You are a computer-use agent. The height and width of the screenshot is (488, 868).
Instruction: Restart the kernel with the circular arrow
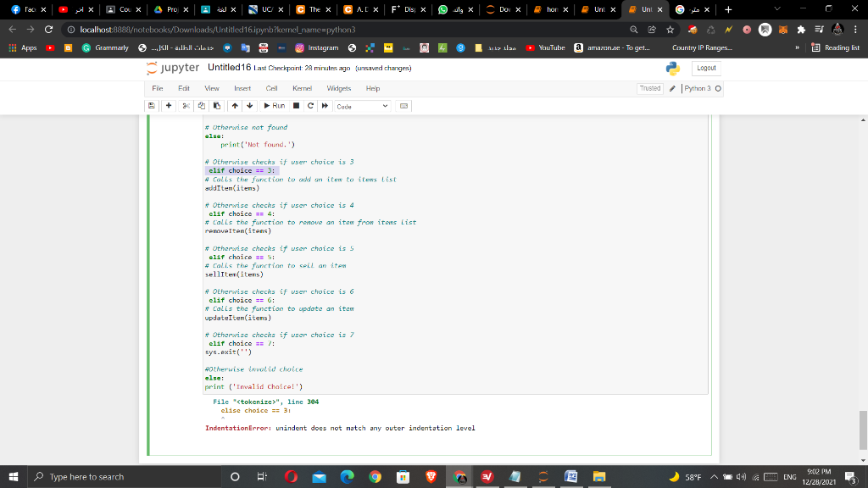310,106
